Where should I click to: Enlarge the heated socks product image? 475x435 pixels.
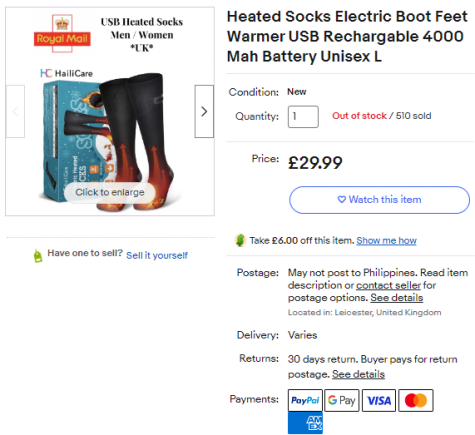point(110,192)
